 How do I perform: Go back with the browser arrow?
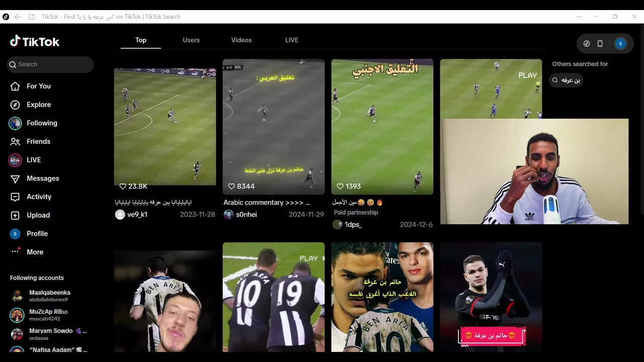click(18, 17)
